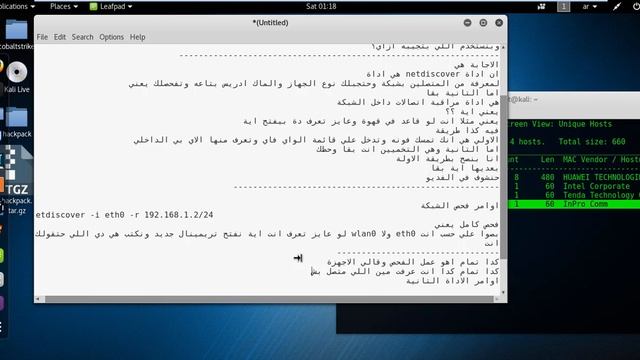Select the Tenda Technology row in terminal
Screen dimensions: 640x360
tap(574, 195)
